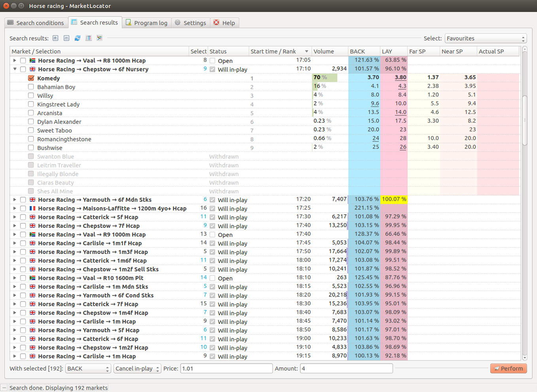Screen dimensions: 537x392
Task: Click the South Africa flag for Vaal R10
Action: point(32,278)
